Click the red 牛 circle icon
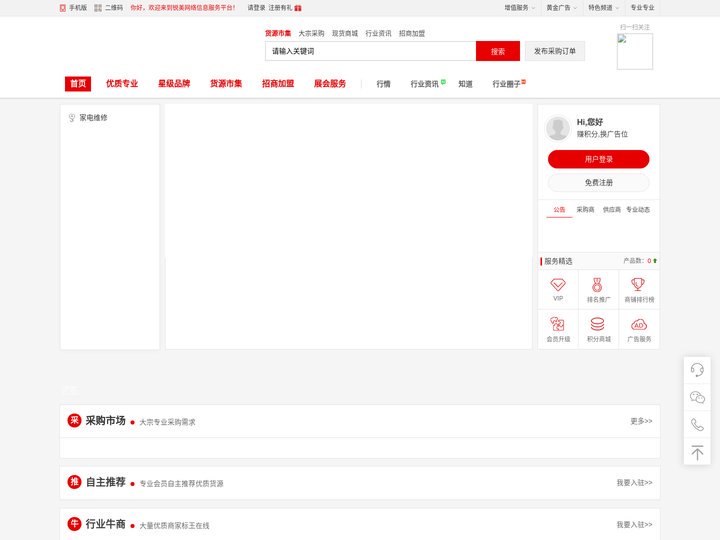The width and height of the screenshot is (720, 540). [74, 524]
